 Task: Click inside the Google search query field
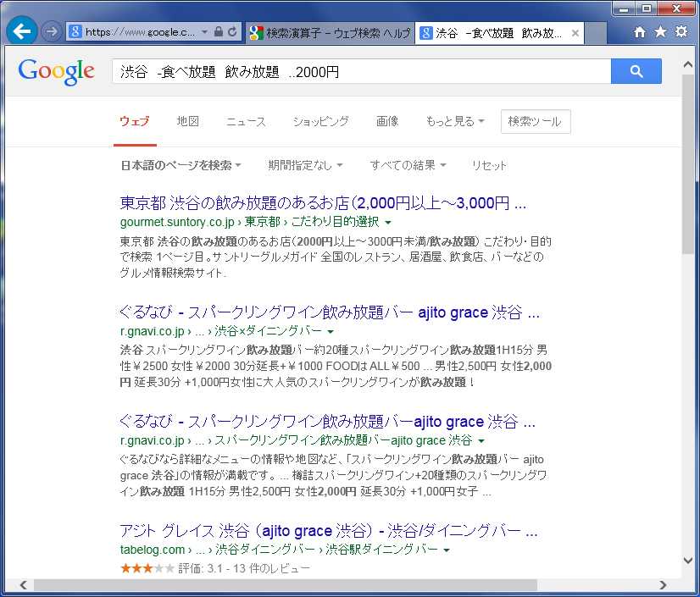361,72
